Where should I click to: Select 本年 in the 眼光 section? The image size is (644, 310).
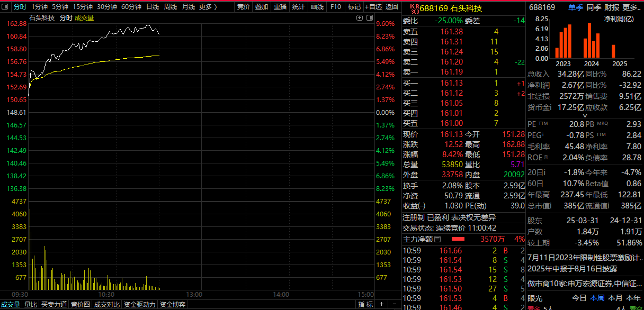(633, 298)
